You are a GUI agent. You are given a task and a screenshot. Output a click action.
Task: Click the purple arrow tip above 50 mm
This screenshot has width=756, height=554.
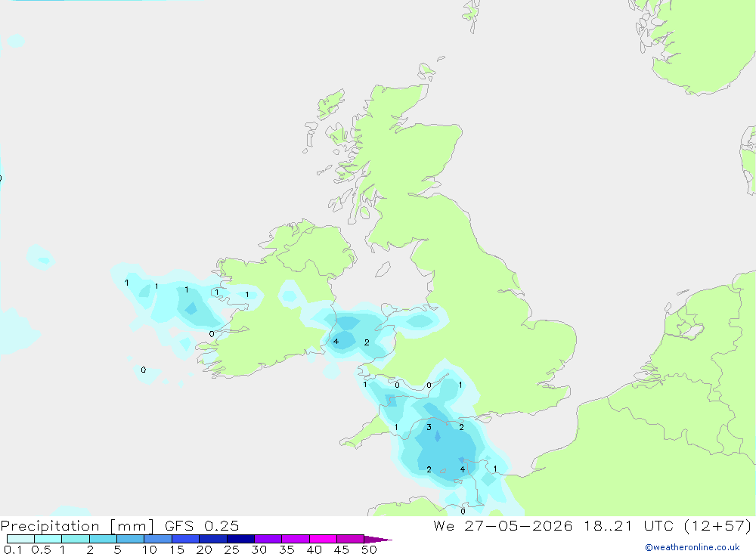click(x=378, y=540)
